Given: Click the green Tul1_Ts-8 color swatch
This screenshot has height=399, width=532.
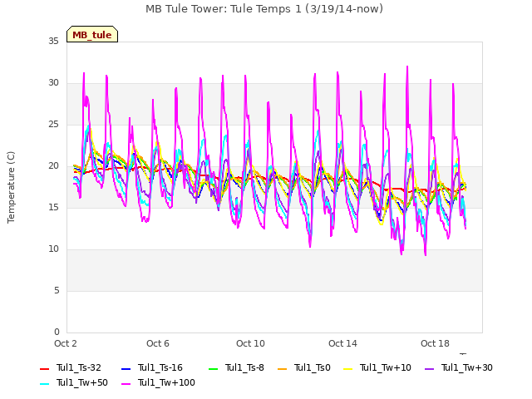Looking at the screenshot, I should (214, 369).
